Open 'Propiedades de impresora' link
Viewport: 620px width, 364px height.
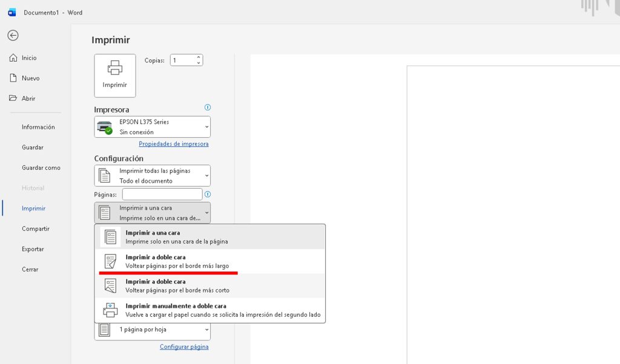(174, 144)
